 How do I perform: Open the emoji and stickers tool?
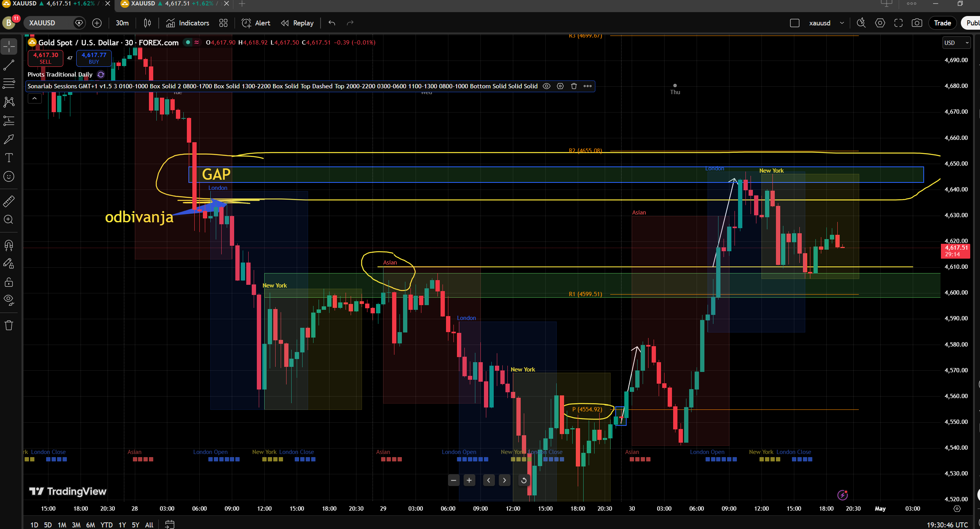tap(9, 177)
